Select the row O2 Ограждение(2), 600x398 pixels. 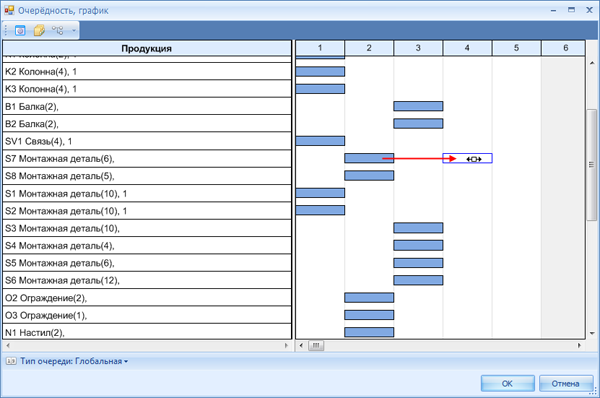(147, 298)
